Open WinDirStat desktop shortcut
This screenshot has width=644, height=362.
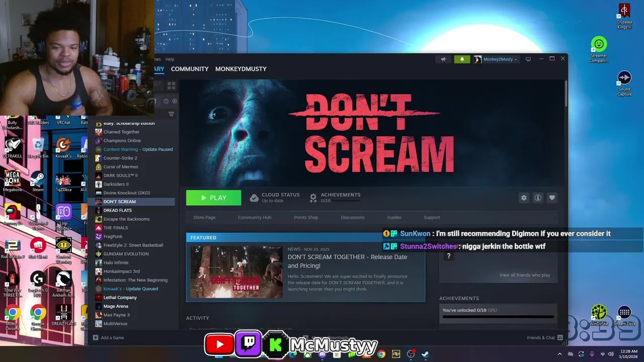599,315
